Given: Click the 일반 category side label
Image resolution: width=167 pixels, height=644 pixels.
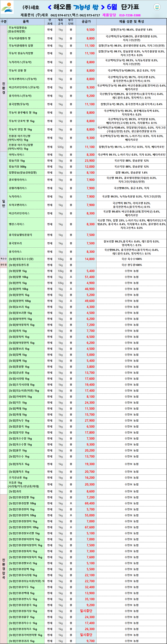Looking at the screenshot, I should [4, 203].
